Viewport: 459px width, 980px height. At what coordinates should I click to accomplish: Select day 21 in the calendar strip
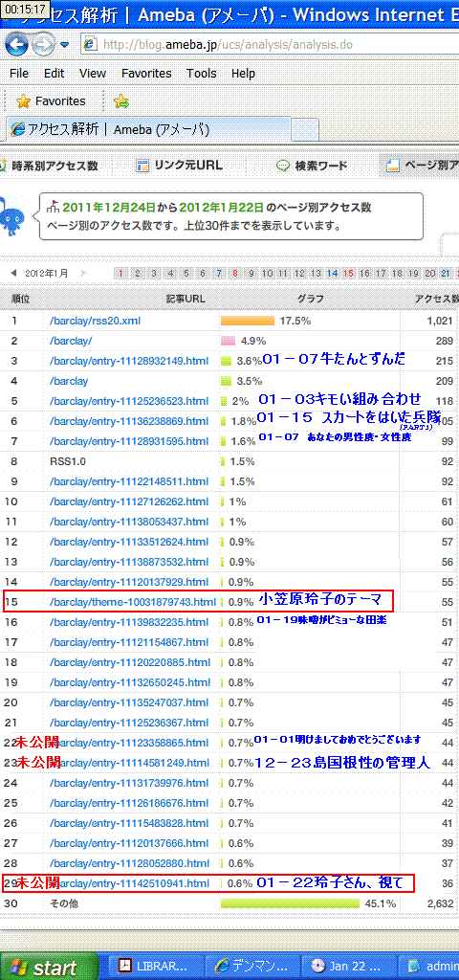pyautogui.click(x=446, y=273)
